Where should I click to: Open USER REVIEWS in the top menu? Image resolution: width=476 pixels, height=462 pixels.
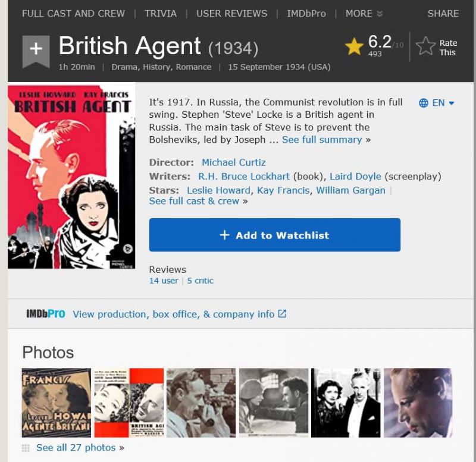(x=231, y=14)
